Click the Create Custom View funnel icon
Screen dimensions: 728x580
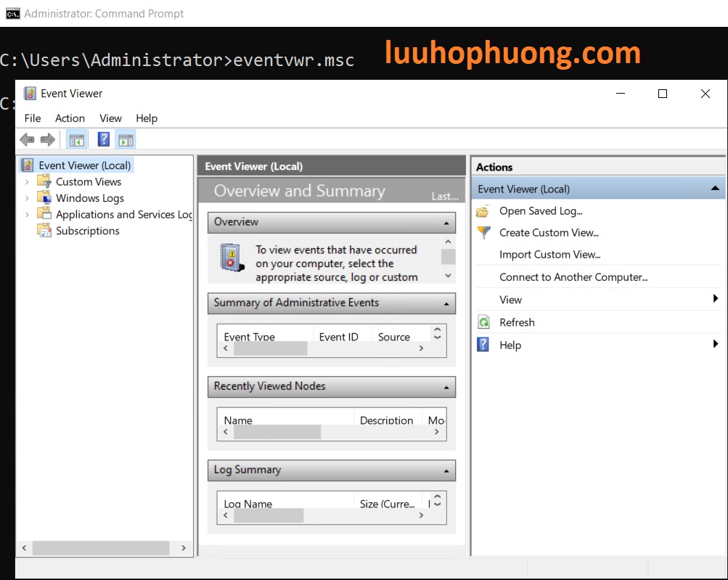pyautogui.click(x=483, y=233)
